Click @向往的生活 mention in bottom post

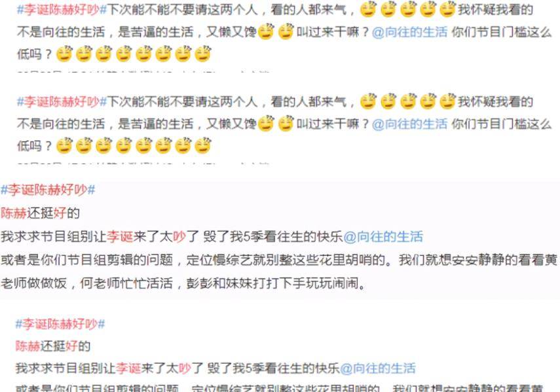(377, 368)
